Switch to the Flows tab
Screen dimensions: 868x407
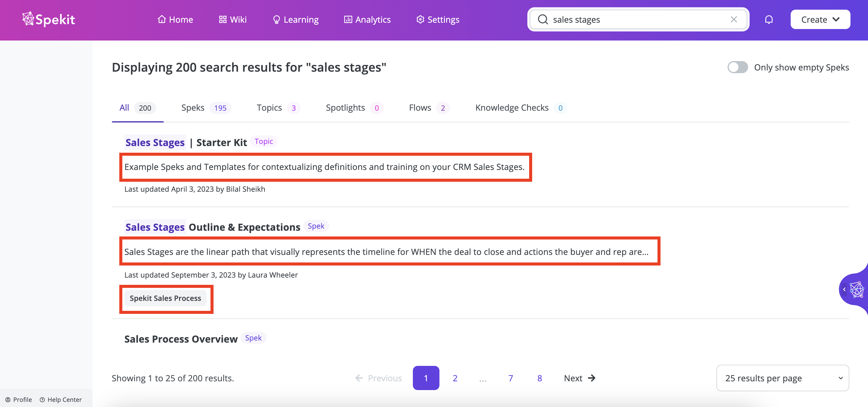429,108
